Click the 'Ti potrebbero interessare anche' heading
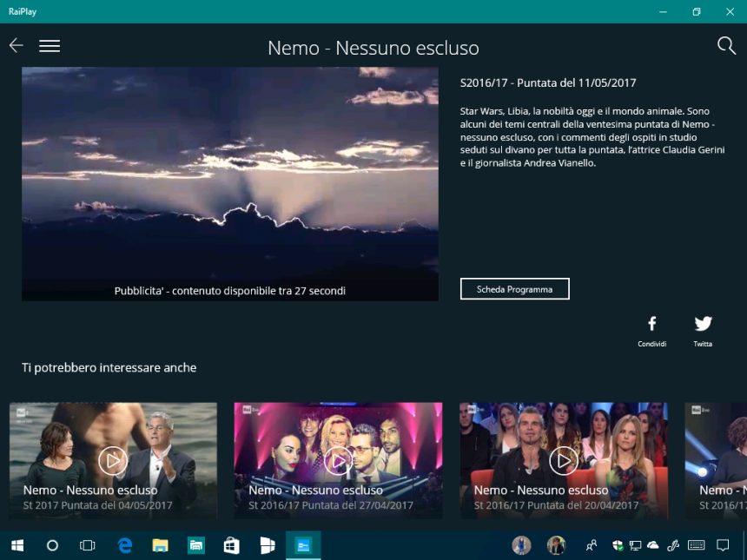 click(109, 367)
